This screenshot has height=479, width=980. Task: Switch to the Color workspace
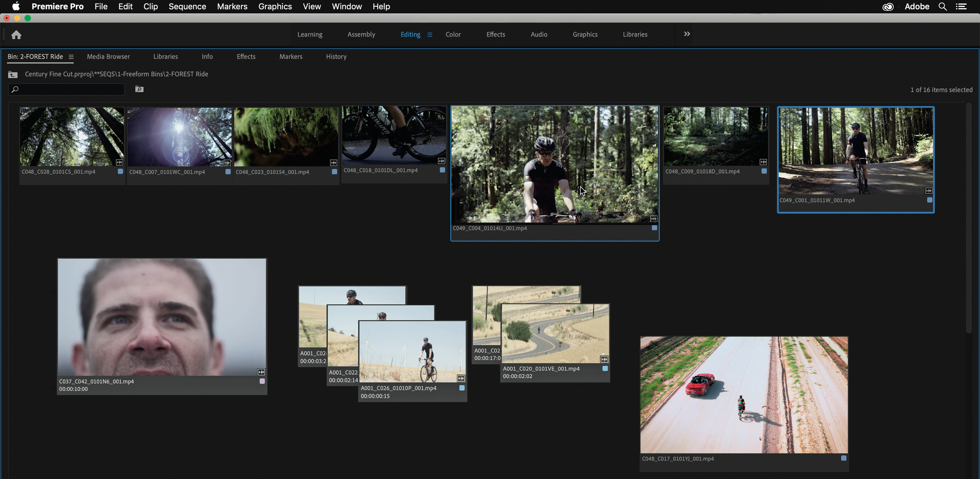[453, 34]
